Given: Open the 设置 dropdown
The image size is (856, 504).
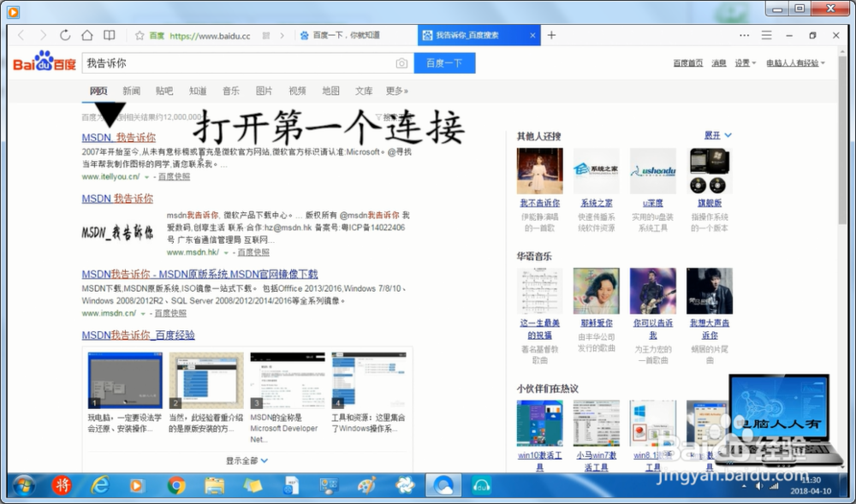Looking at the screenshot, I should tap(746, 63).
